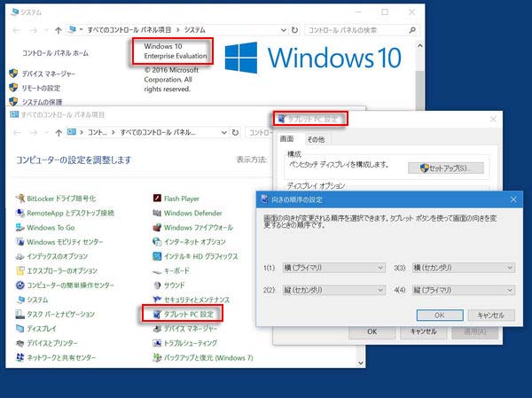Switch to その他 tab in Tablet PC settings
The width and height of the screenshot is (532, 398).
(x=316, y=139)
